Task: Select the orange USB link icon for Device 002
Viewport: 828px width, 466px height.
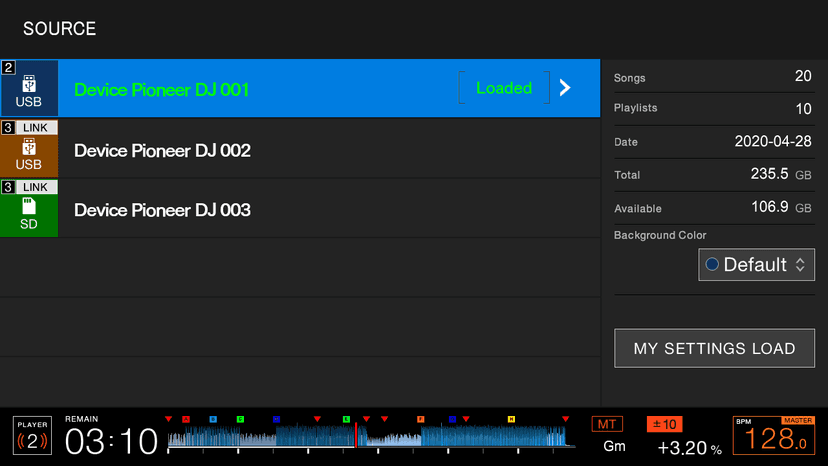Action: click(x=29, y=148)
